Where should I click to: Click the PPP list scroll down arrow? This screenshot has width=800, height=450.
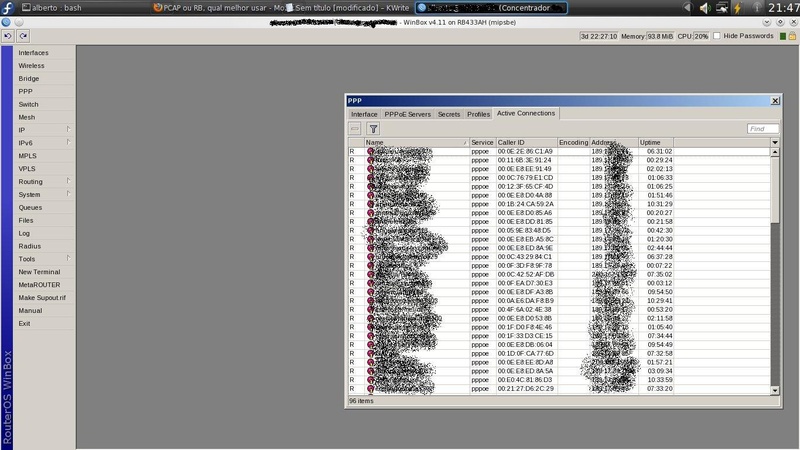tap(775, 390)
